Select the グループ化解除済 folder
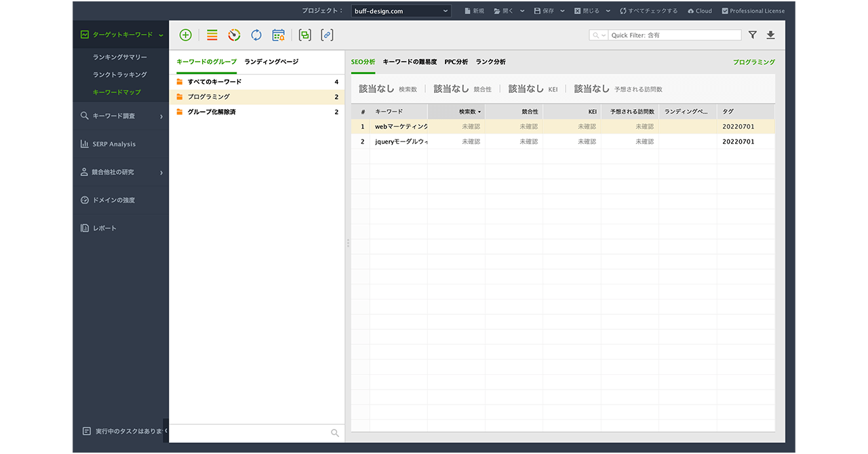The image size is (868, 454). point(212,112)
